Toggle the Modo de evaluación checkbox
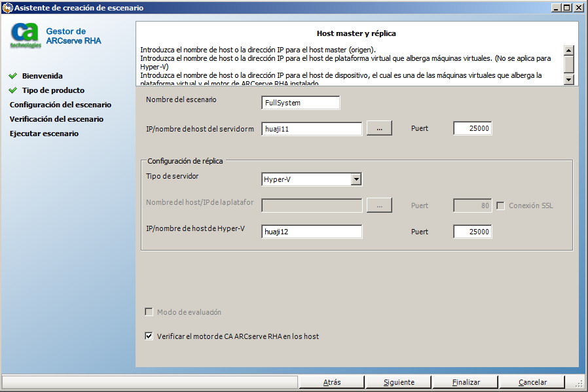Image resolution: width=588 pixels, height=392 pixels. [x=149, y=312]
